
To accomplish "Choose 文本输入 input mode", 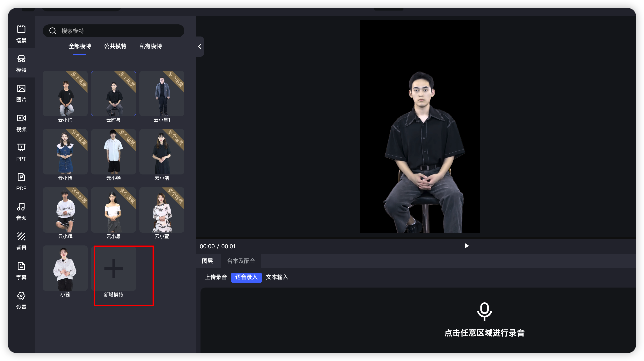I will 277,277.
